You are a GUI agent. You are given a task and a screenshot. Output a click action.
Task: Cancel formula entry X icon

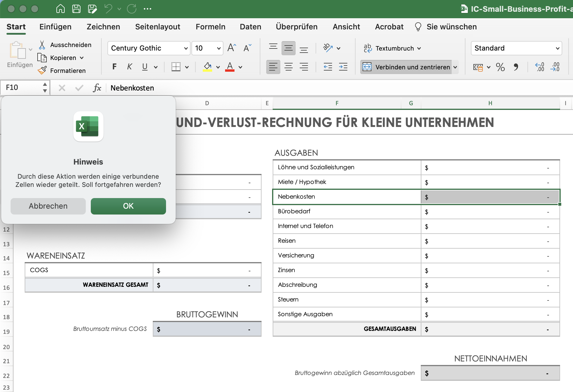point(62,88)
